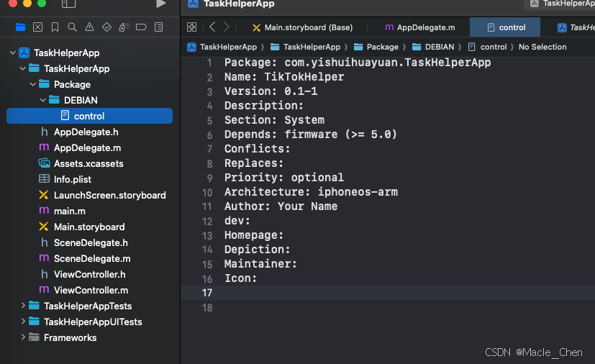Open Main.storyboard in the navigator
The width and height of the screenshot is (595, 364).
(x=89, y=227)
